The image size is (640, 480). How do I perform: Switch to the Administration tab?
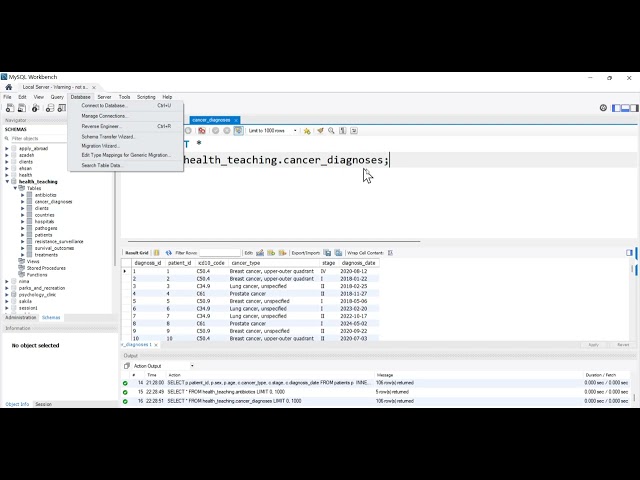(20, 318)
